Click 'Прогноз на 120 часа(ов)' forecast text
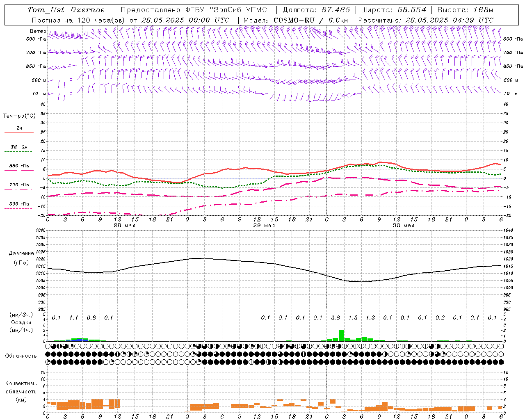The image size is (525, 420). click(x=79, y=20)
